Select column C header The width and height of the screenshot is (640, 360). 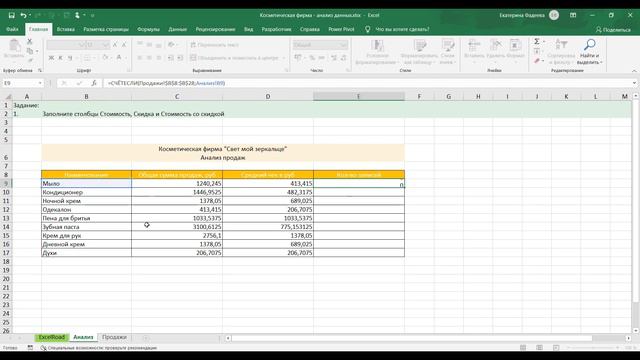pos(177,97)
